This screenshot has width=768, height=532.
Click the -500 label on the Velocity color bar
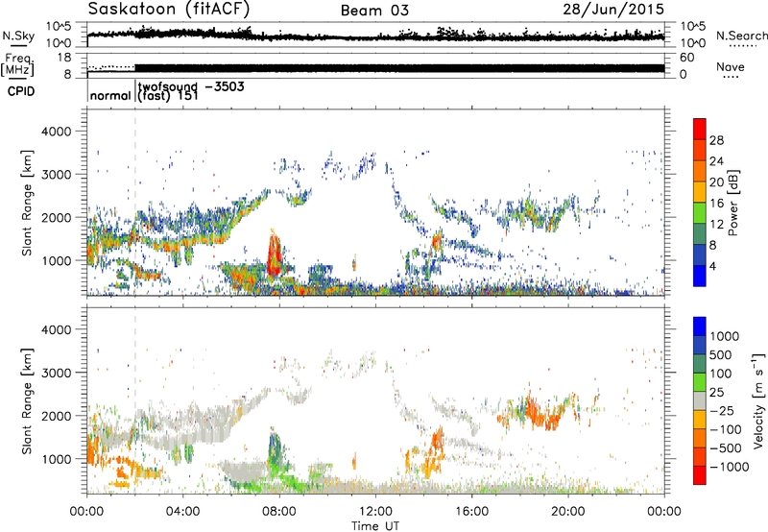(726, 447)
